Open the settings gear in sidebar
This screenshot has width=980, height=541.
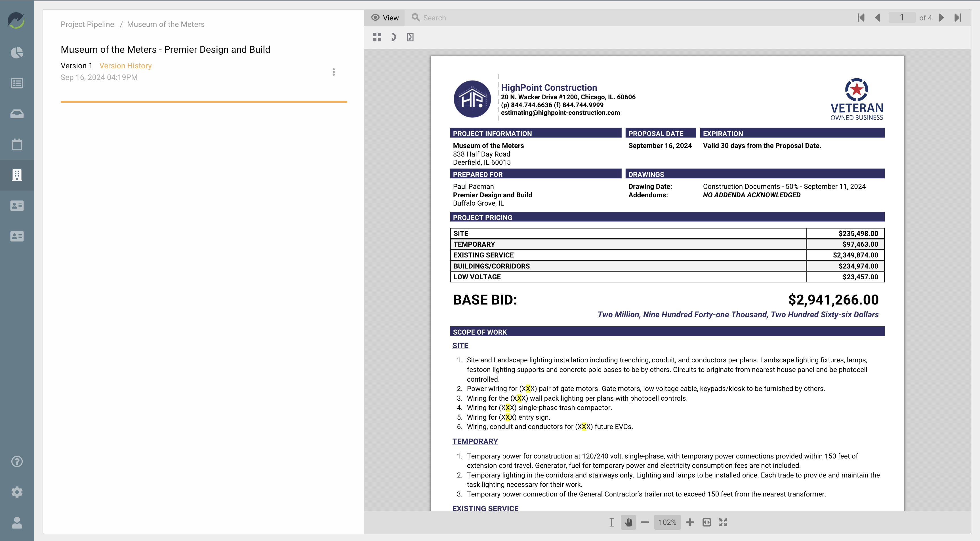coord(17,492)
